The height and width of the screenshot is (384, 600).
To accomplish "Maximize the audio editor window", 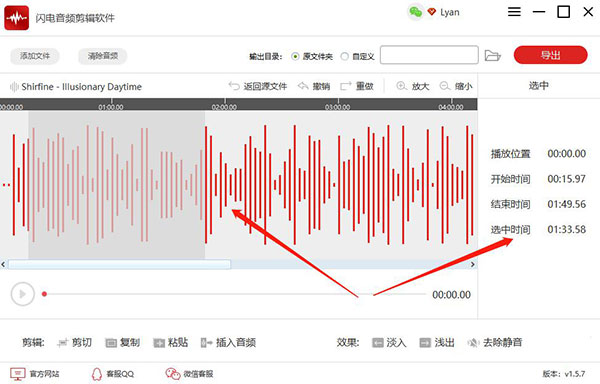I will coord(563,12).
